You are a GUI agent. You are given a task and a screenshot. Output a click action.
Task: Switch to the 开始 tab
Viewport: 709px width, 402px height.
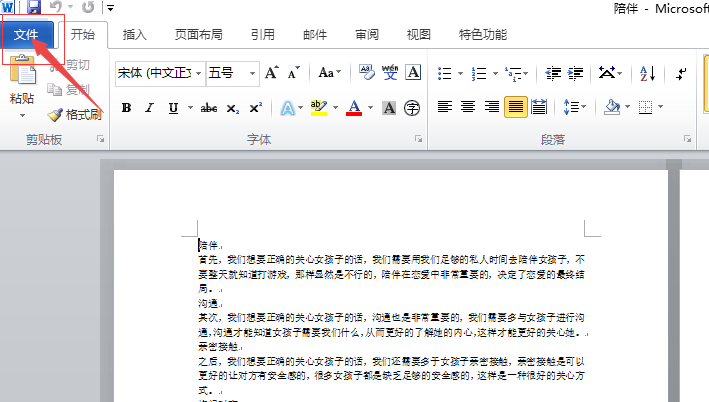(83, 34)
